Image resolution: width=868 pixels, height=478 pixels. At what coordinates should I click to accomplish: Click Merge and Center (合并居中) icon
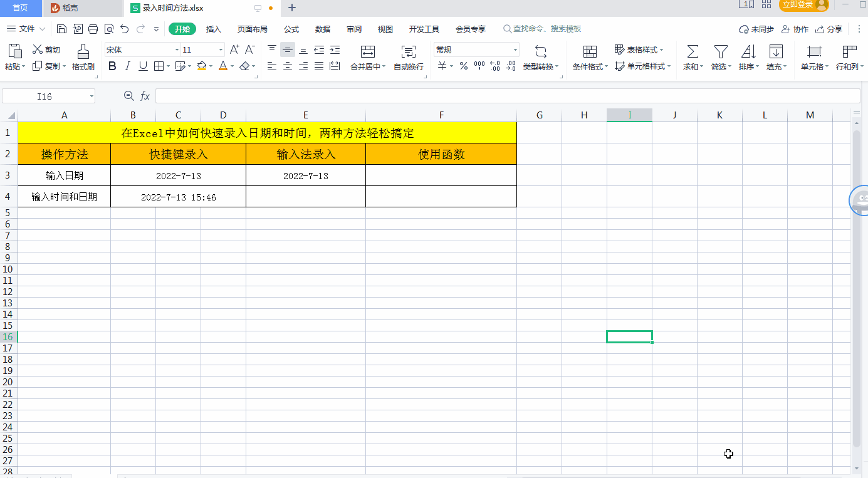368,51
